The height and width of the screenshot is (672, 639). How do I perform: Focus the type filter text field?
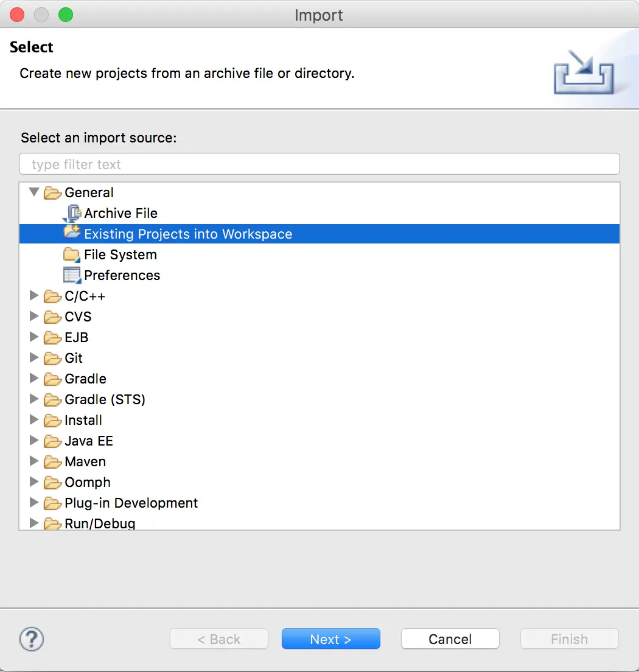319,164
